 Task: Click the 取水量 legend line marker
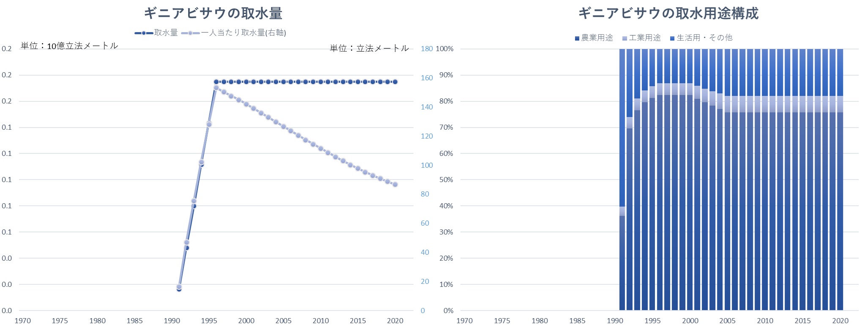click(144, 33)
